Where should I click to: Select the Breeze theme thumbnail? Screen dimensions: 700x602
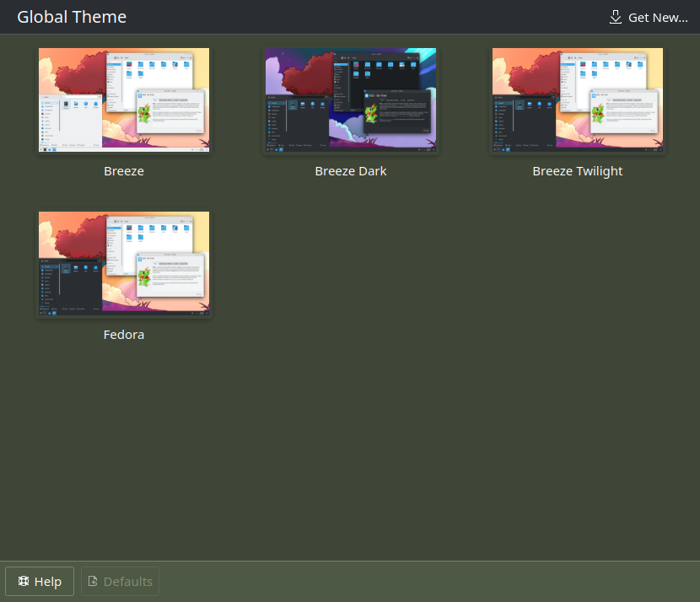[124, 100]
